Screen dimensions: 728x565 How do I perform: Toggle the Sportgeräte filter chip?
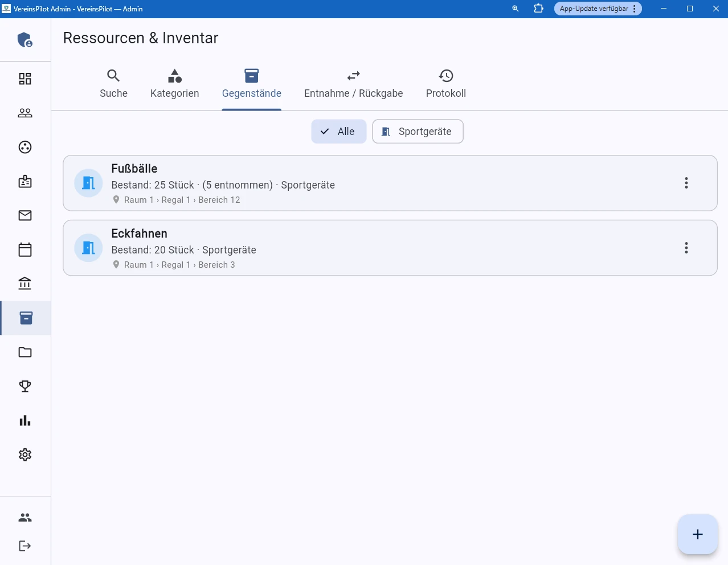tap(418, 132)
